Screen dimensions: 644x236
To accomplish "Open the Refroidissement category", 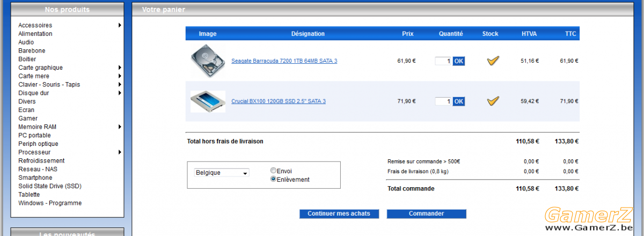I will tap(41, 161).
